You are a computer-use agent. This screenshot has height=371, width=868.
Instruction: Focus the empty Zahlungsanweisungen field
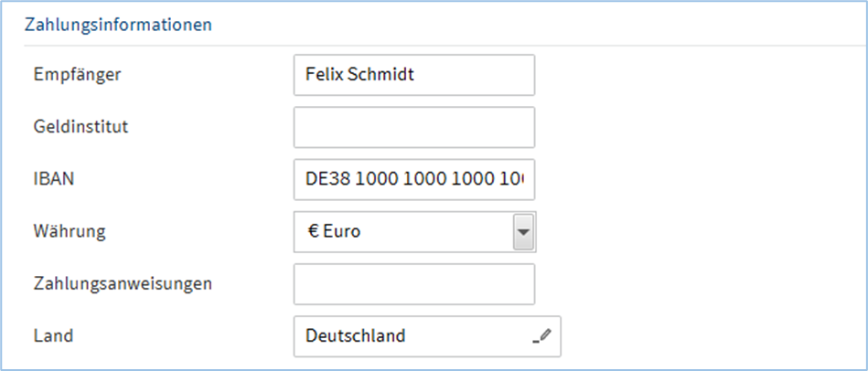point(413,284)
